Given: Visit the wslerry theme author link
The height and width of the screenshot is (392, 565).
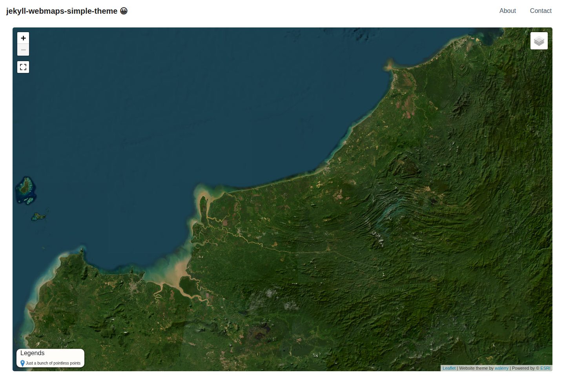Looking at the screenshot, I should 501,368.
